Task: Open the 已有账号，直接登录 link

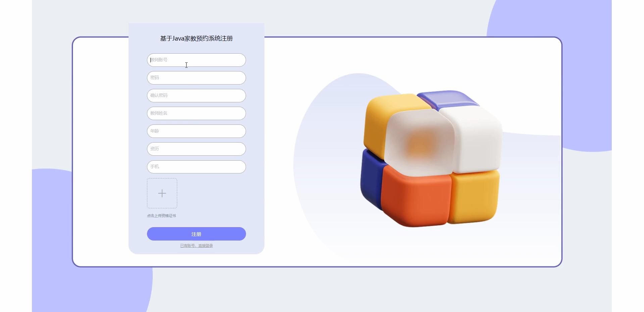Action: pos(196,246)
